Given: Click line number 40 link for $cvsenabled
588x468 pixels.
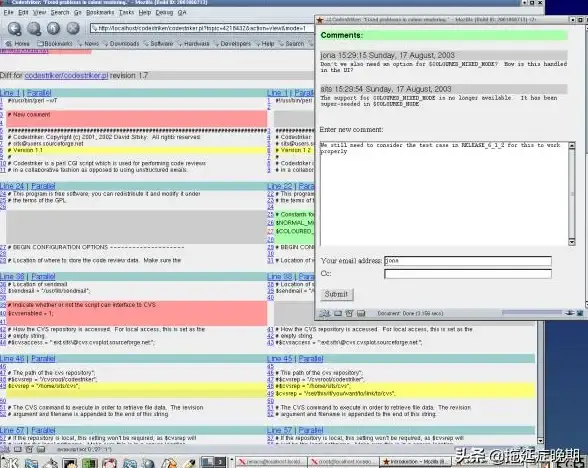Looking at the screenshot, I should coord(3,314).
